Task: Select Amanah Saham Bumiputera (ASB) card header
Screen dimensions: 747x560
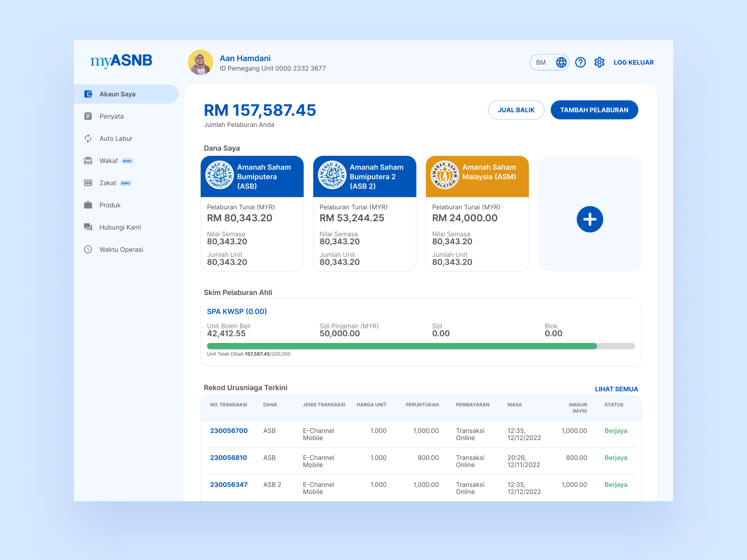Action: tap(252, 176)
